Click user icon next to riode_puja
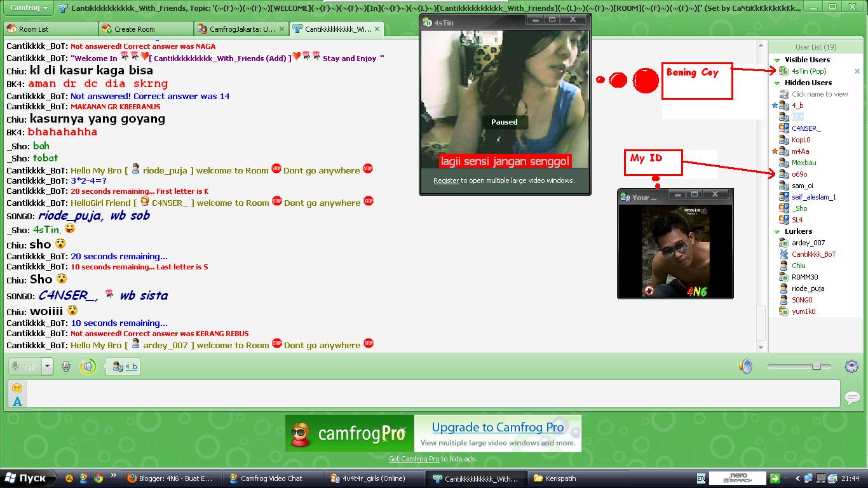 pyautogui.click(x=784, y=288)
